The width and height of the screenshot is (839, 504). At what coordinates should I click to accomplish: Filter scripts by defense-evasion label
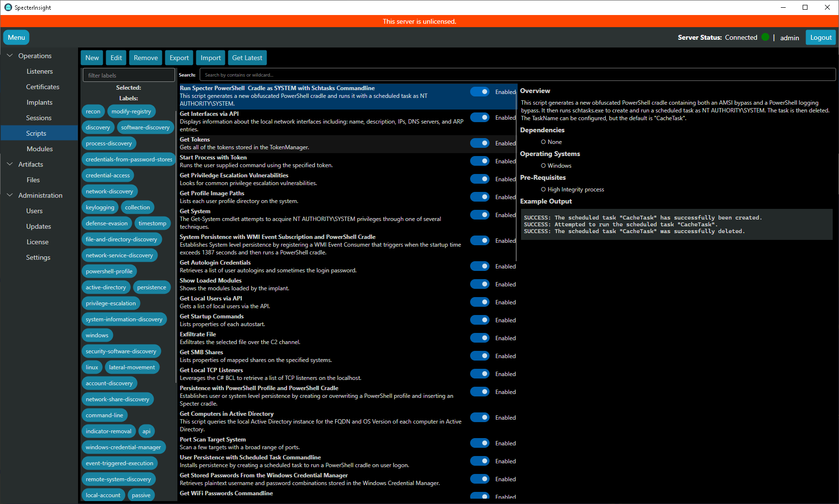[x=107, y=223]
